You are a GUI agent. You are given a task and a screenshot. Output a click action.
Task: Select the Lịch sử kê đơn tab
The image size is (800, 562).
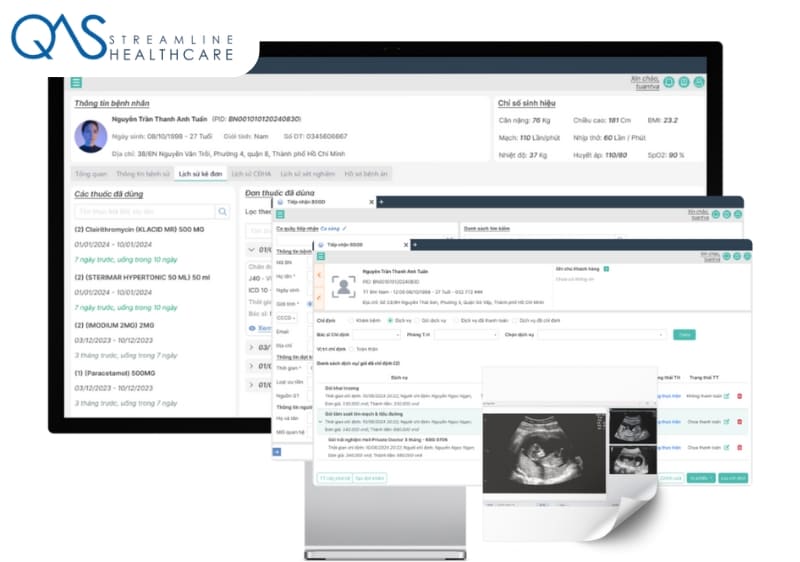200,174
